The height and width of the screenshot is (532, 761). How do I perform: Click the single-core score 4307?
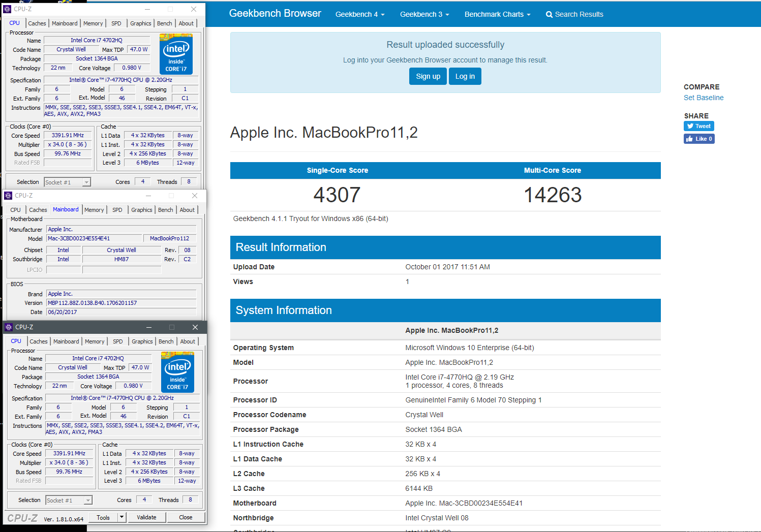(337, 195)
